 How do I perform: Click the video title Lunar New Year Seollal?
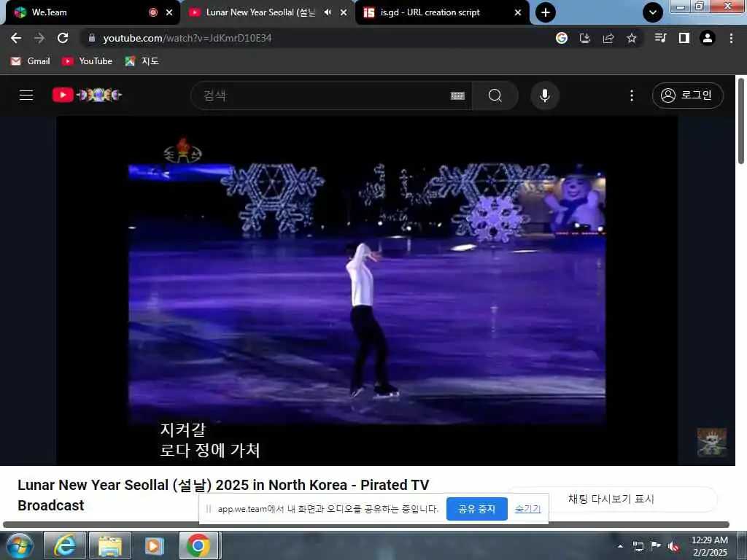tap(223, 495)
